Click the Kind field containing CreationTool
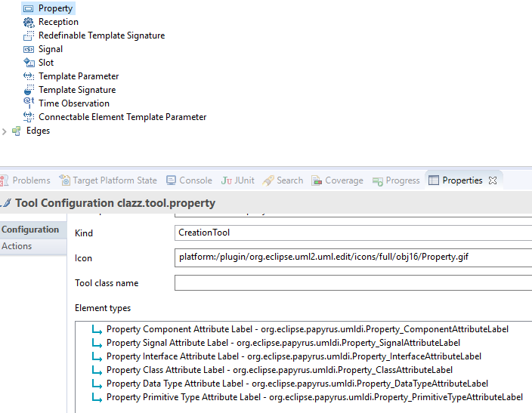Image resolution: width=532 pixels, height=413 pixels. (x=353, y=233)
